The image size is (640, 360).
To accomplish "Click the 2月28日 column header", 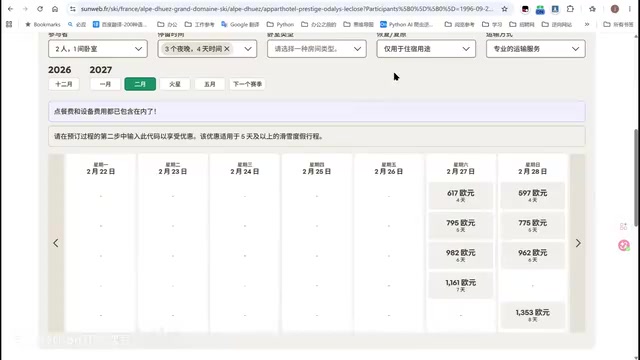I will (533, 169).
